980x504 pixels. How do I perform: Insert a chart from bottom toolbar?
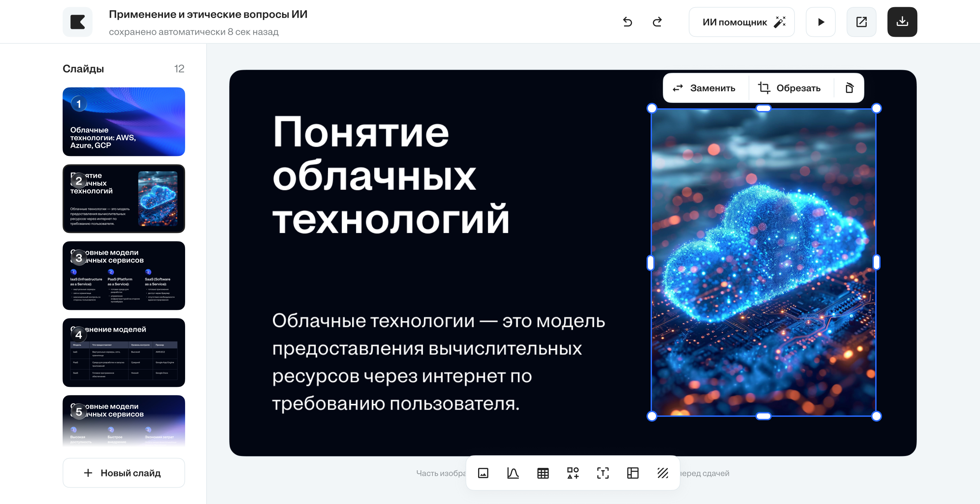pyautogui.click(x=513, y=473)
